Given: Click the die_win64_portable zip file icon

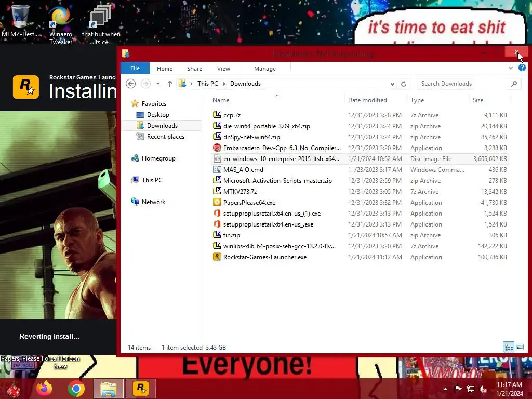Looking at the screenshot, I should (217, 126).
